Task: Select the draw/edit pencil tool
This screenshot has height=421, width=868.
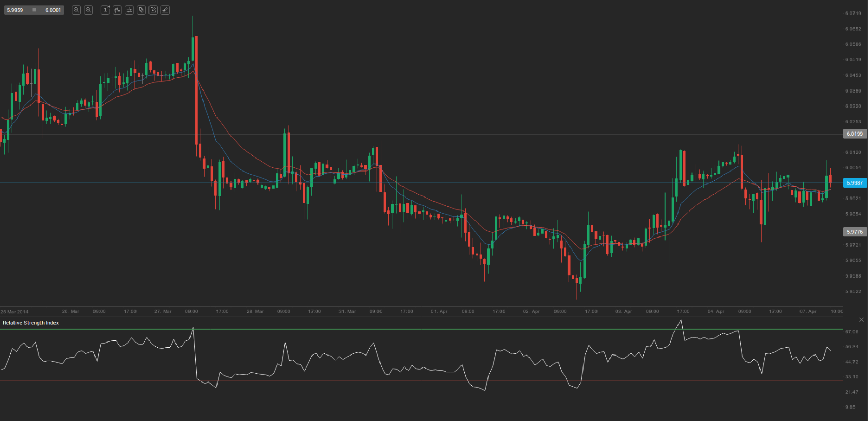Action: tap(153, 10)
